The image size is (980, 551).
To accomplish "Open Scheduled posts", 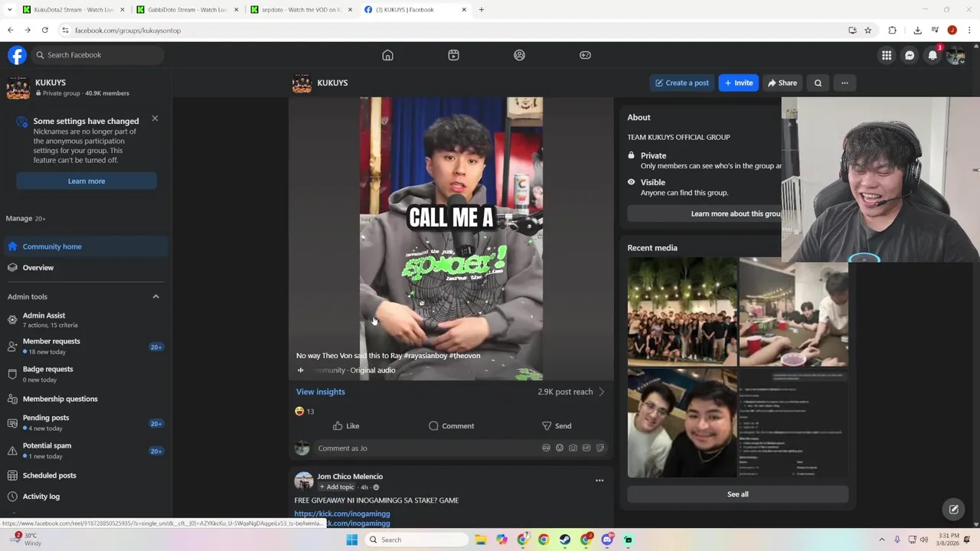I will click(86, 475).
